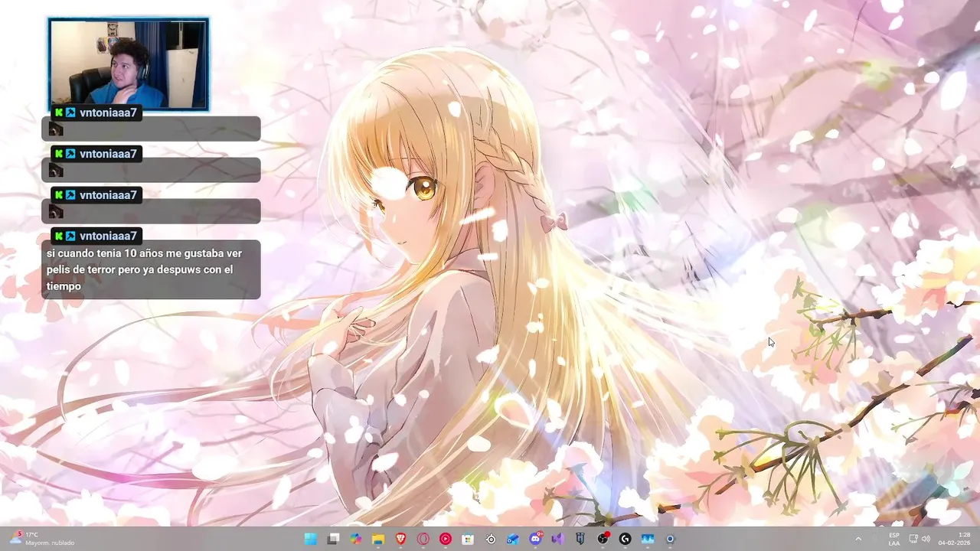The image size is (980, 551).
Task: Open YouTube Music from the taskbar
Action: (x=445, y=539)
